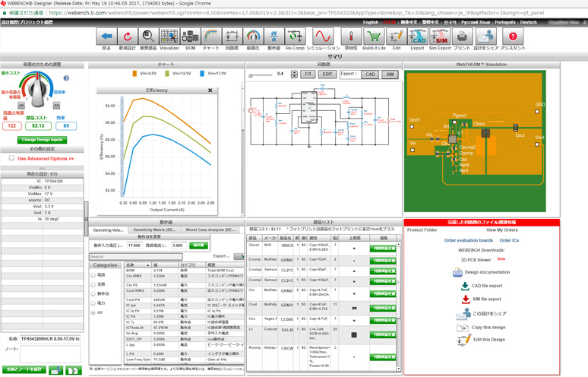This screenshot has width=588, height=377.
Task: Open the recommended parts magnifier icon
Action: [x=148, y=36]
